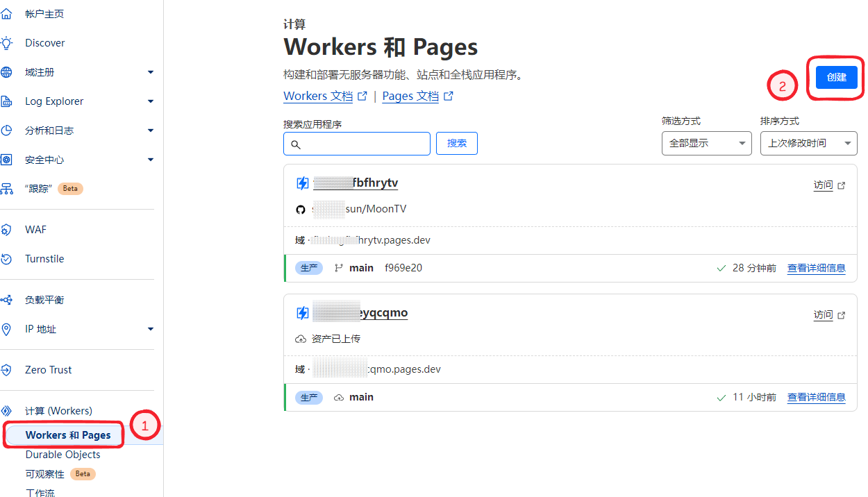This screenshot has width=868, height=497.
Task: Click the Zero Trust icon
Action: pyautogui.click(x=6, y=370)
